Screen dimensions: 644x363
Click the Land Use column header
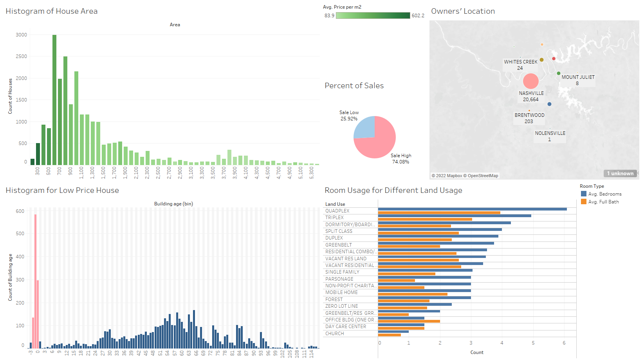(x=335, y=204)
